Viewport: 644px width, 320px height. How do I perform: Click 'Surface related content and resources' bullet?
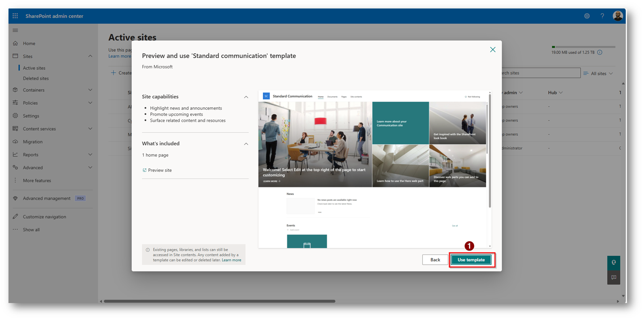pyautogui.click(x=188, y=120)
